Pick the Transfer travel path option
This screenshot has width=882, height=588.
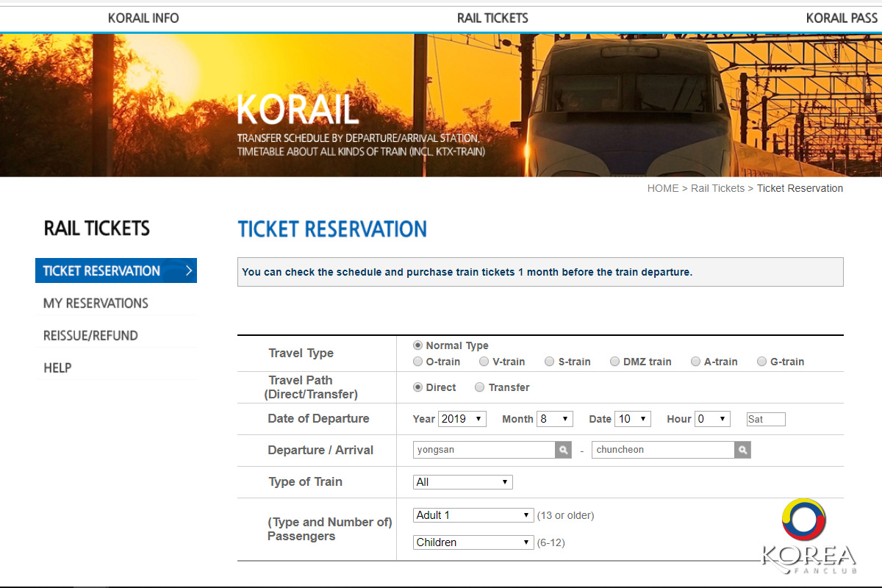(x=480, y=387)
